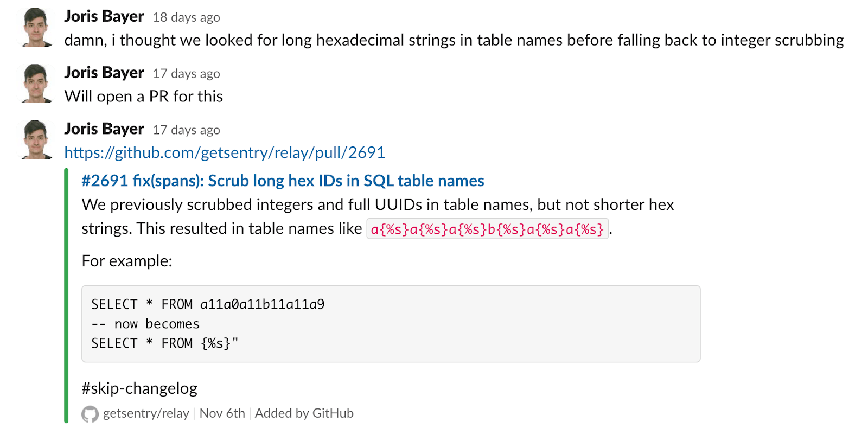The height and width of the screenshot is (441, 868).
Task: Click 'Joris Bayer' username on first message
Action: tap(104, 16)
